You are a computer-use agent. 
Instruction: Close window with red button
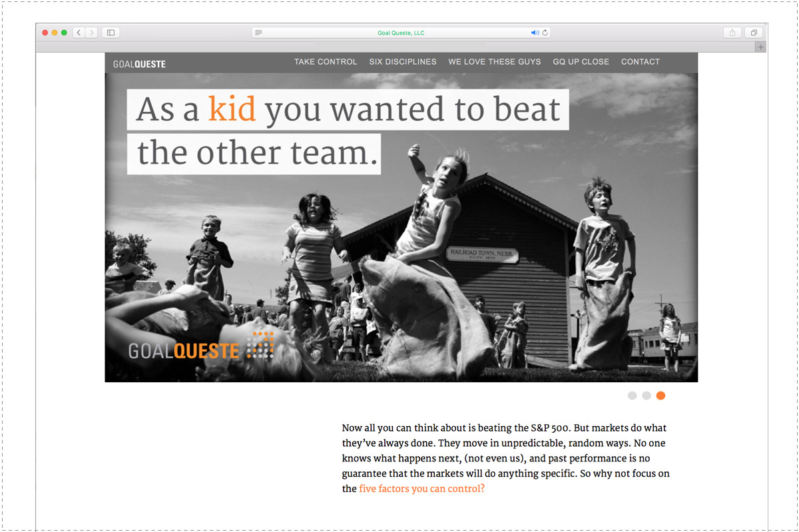point(45,33)
